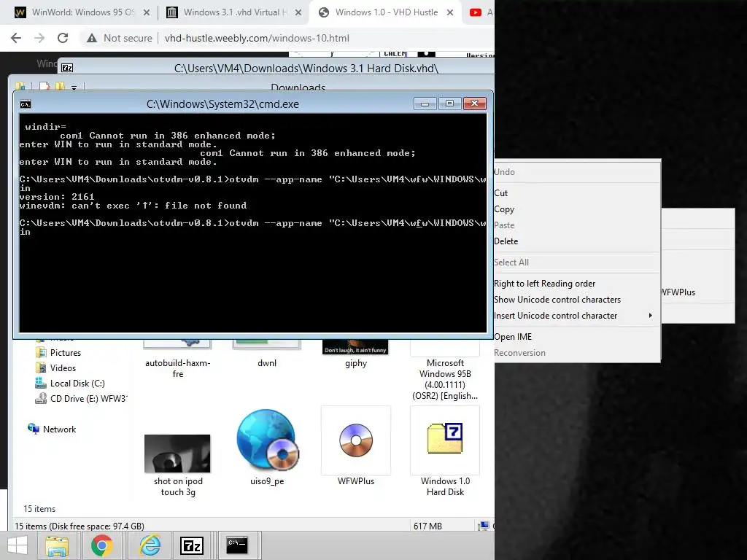This screenshot has height=560, width=747.
Task: Close the Windows 1.0 VHD Hustle tab
Action: click(x=449, y=12)
